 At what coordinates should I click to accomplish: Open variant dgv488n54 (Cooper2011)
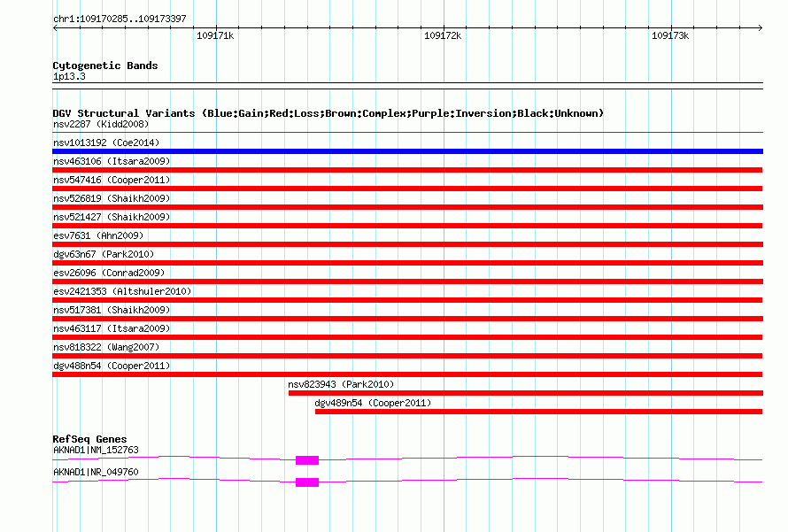click(112, 366)
